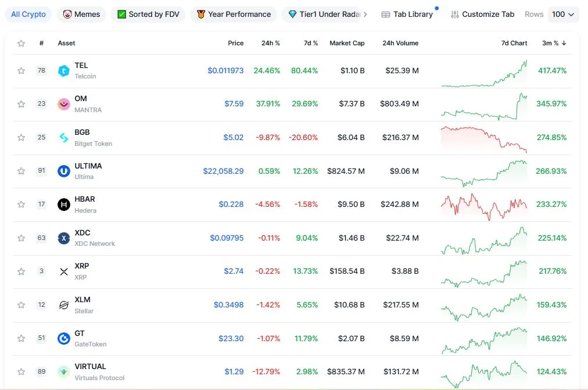
Task: Open the HBAR 7d chart sparkline
Action: 484,207
